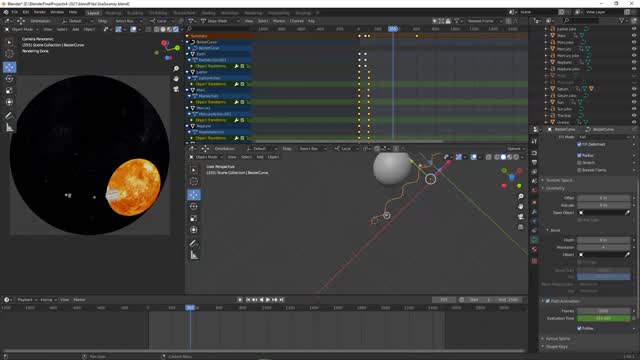Viewport: 640px width, 360px height.
Task: Toggle the Radius checkbox
Action: 579,155
